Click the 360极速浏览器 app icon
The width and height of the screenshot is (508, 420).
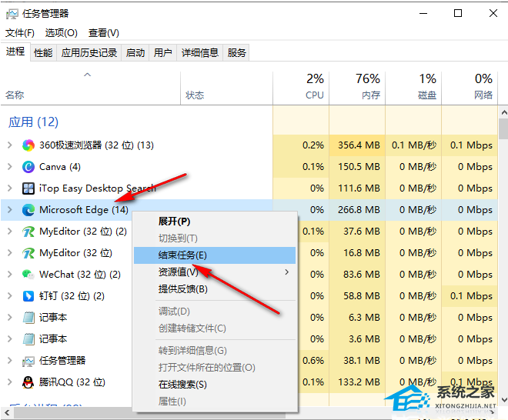tap(28, 145)
